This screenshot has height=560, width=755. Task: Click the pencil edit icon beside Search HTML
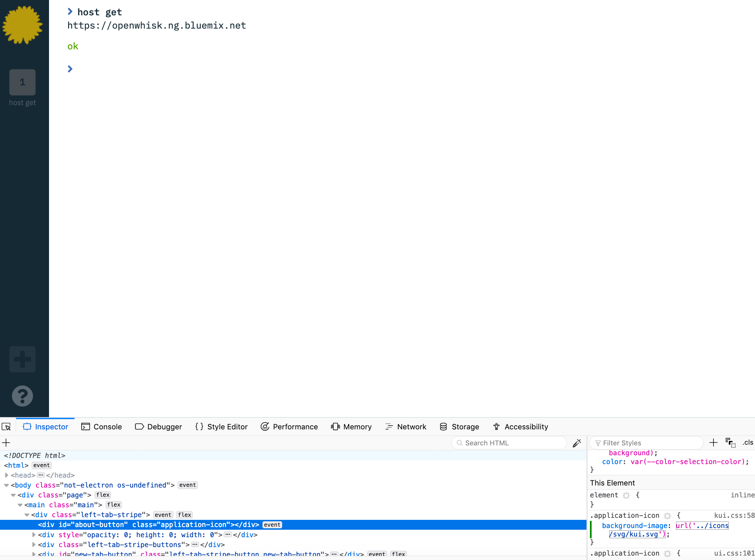pos(577,443)
